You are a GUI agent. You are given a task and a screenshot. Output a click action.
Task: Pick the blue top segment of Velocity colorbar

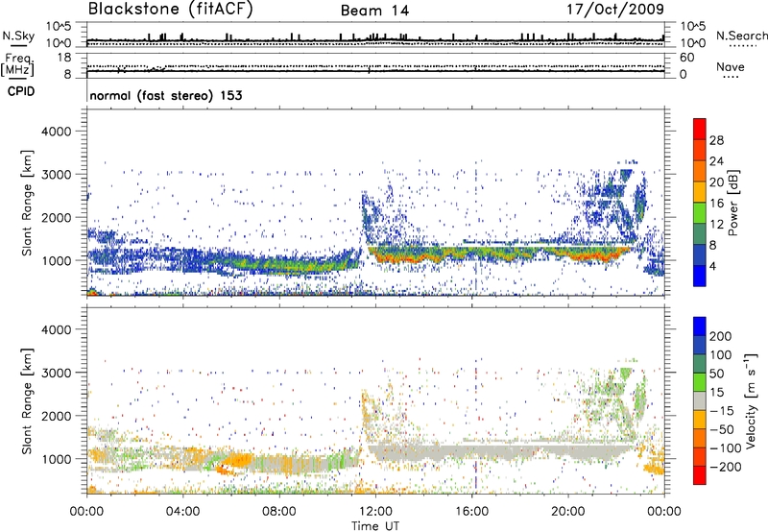(700, 326)
